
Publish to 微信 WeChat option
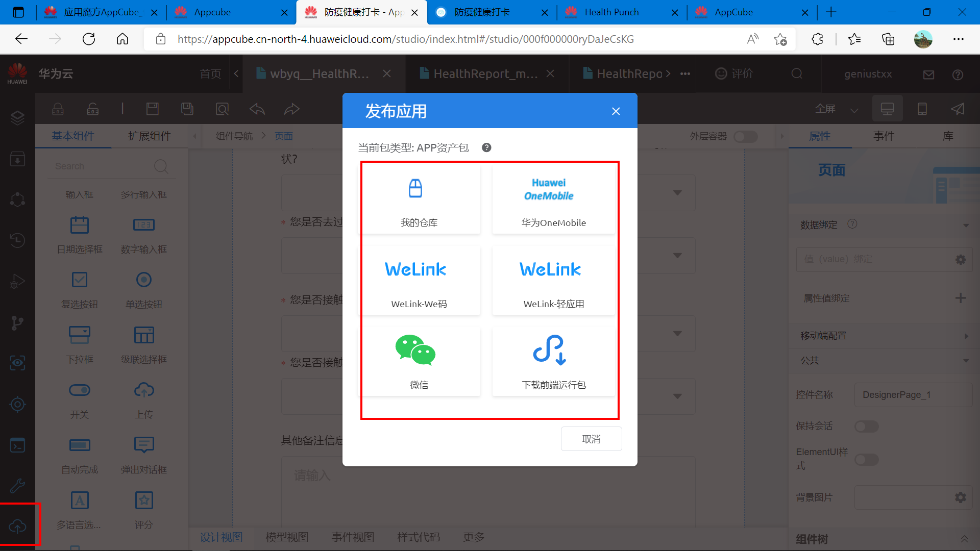pyautogui.click(x=419, y=362)
